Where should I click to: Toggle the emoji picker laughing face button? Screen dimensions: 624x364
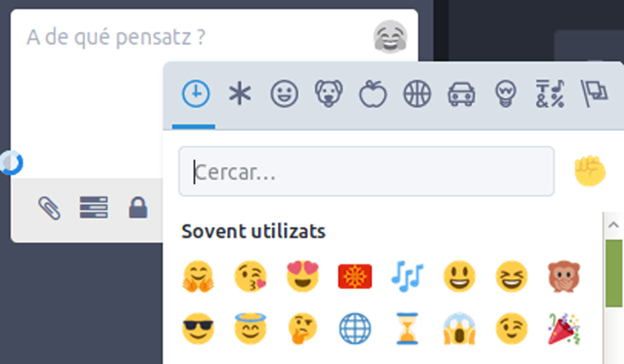coord(390,37)
